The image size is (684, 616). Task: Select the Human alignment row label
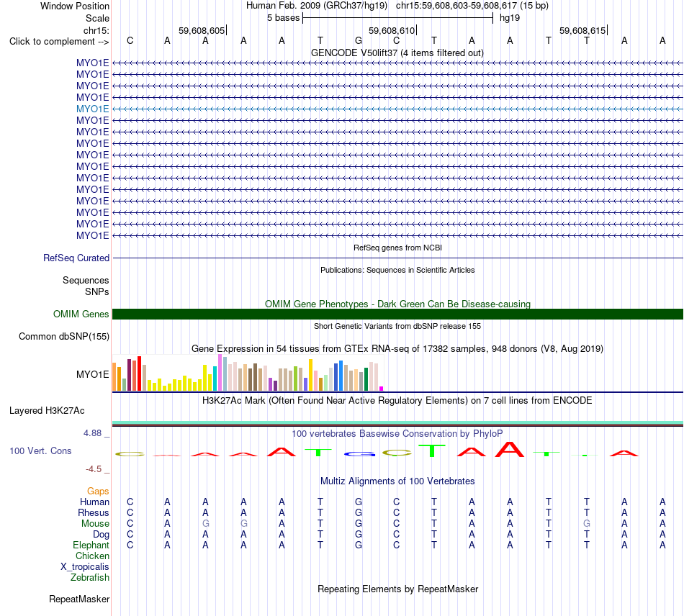click(x=94, y=502)
